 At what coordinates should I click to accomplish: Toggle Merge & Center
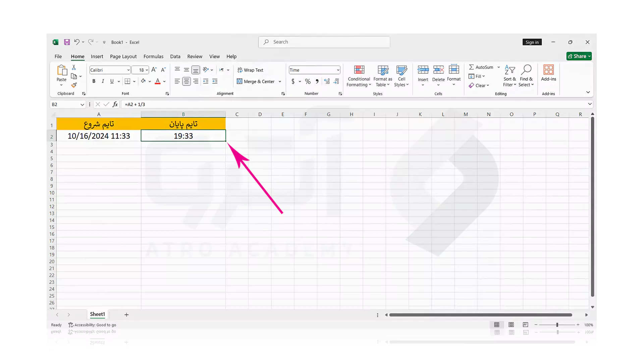coord(256,81)
